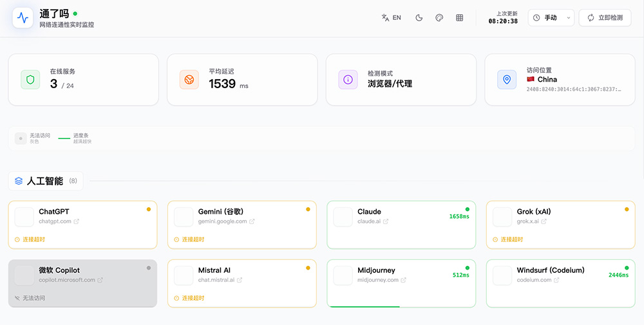Click the 1539 ms average latency value

click(229, 84)
